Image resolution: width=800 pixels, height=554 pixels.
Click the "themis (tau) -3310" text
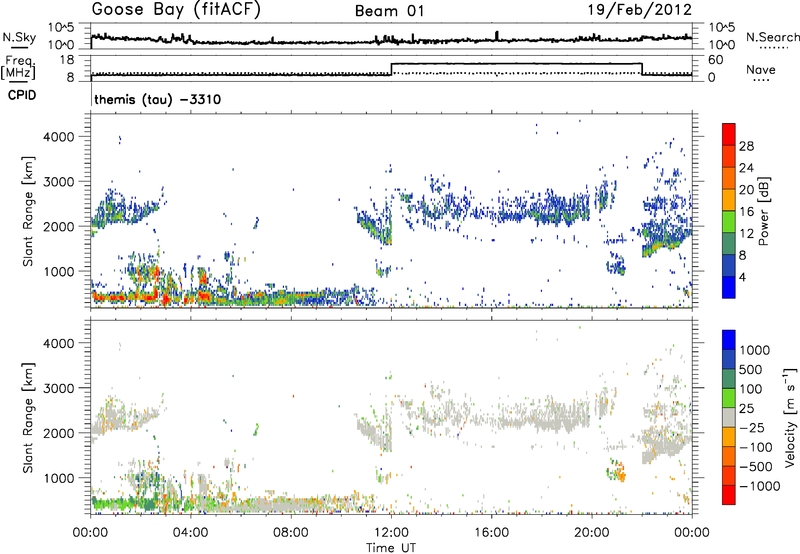click(158, 99)
